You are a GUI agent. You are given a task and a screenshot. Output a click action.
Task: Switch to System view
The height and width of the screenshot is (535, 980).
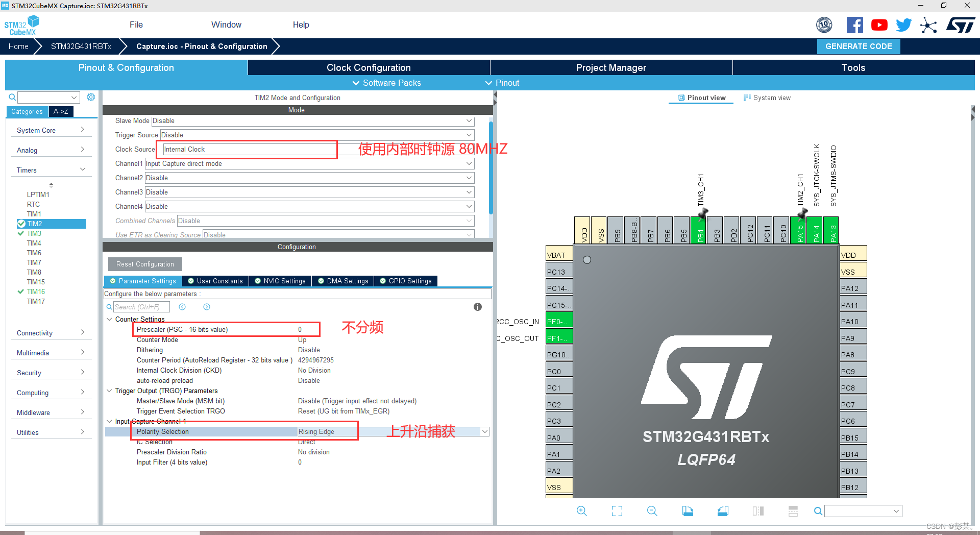point(767,98)
